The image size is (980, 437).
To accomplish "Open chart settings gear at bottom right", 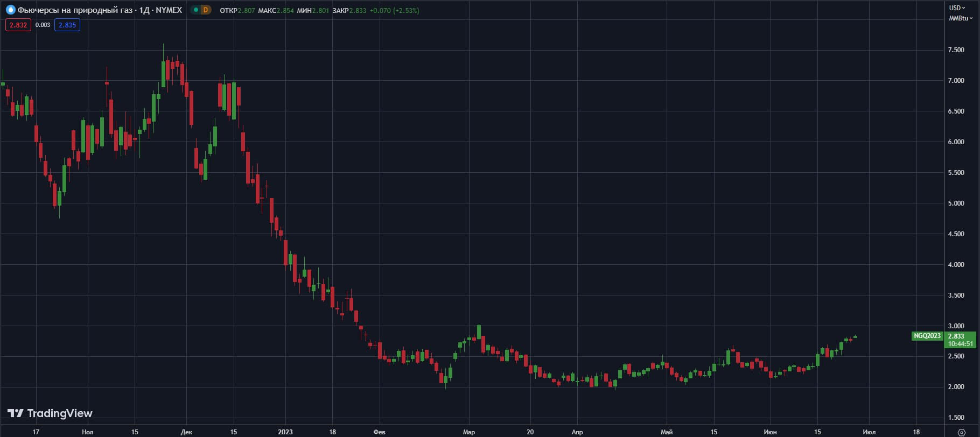I will [962, 432].
